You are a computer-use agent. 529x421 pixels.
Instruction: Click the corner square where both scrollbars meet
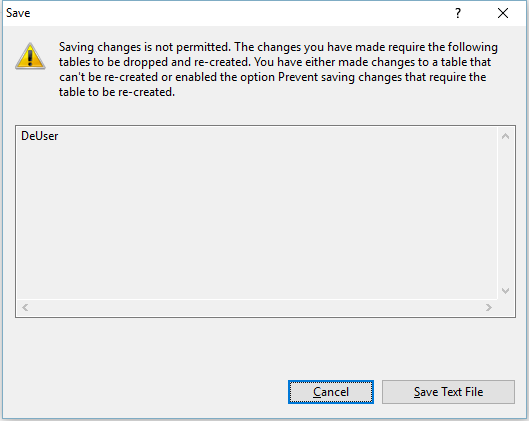(505, 307)
